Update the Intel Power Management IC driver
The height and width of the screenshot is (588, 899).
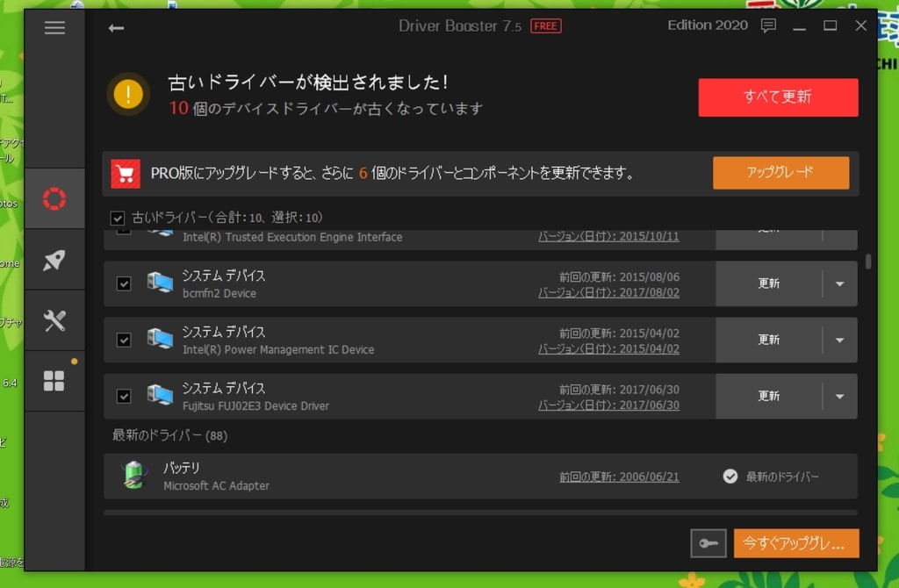tap(769, 340)
